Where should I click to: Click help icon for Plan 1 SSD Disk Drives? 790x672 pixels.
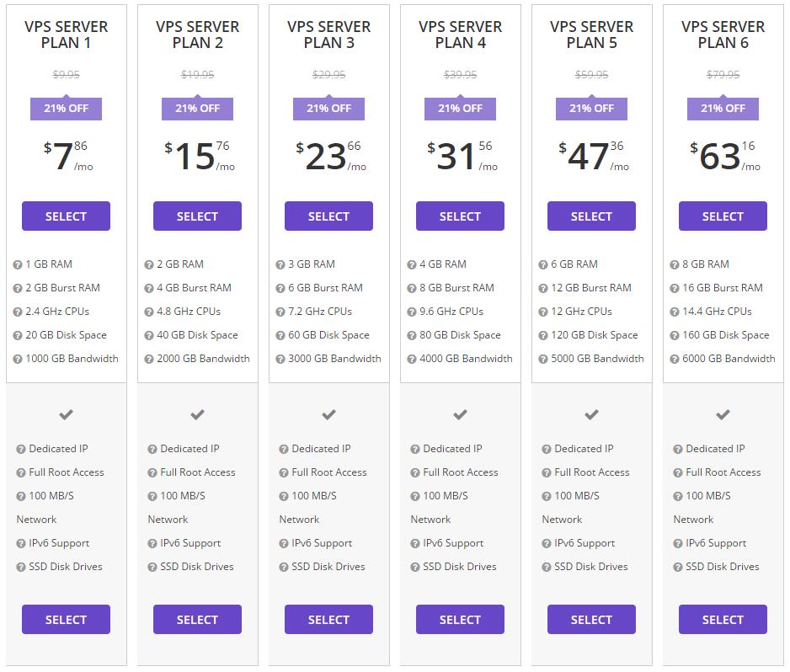(21, 568)
